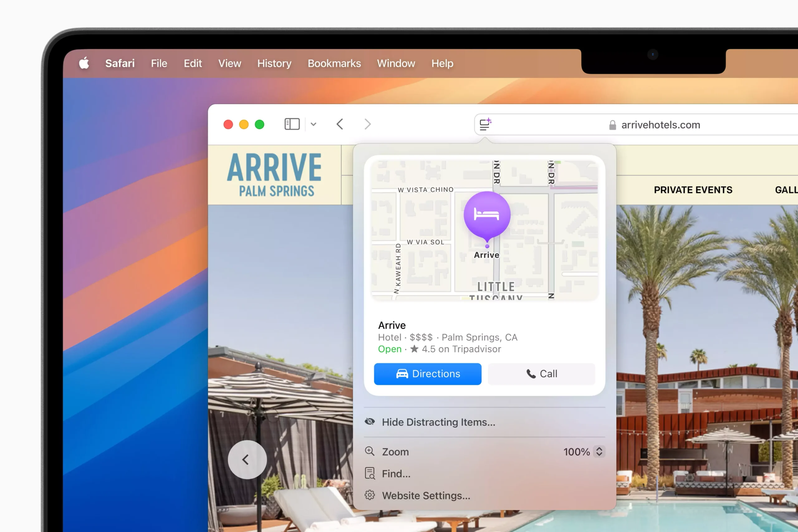Expand the chevron next to the sidebar button
This screenshot has height=532, width=798.
point(313,124)
